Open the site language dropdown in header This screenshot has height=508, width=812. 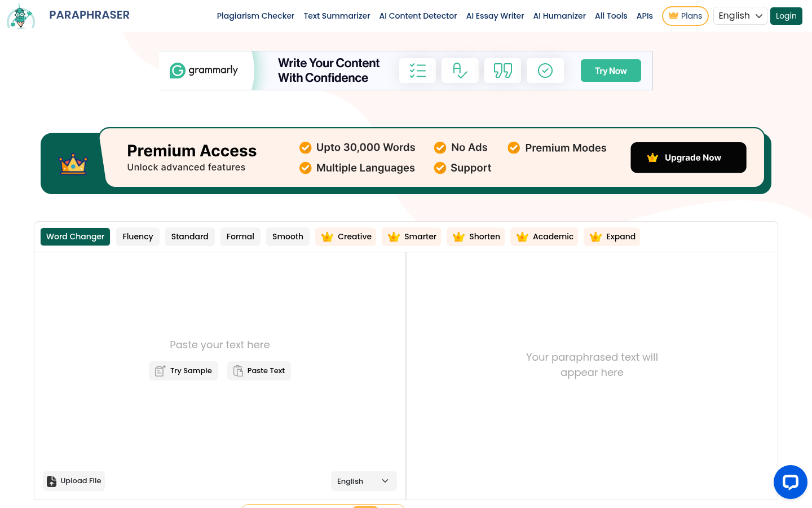(x=740, y=16)
